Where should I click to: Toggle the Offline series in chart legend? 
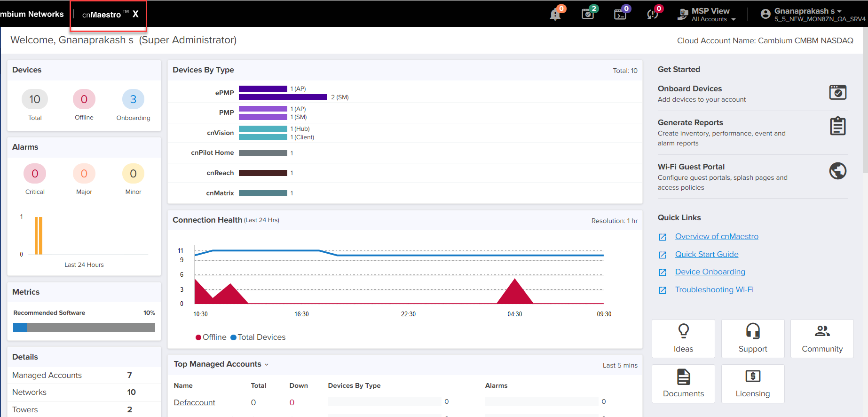(211, 337)
